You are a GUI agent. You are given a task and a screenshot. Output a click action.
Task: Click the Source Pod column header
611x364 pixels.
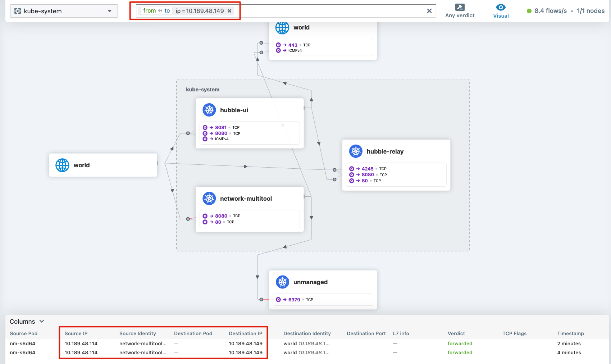coord(24,333)
